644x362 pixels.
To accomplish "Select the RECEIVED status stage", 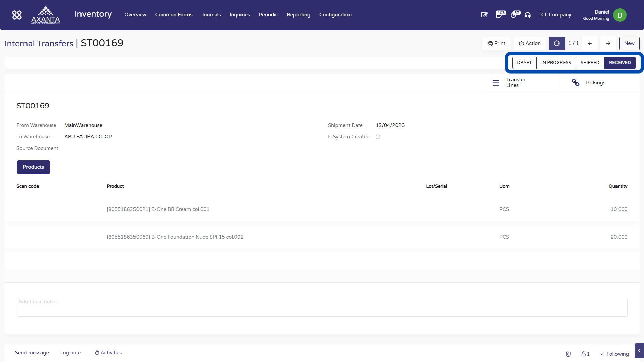I will point(620,63).
